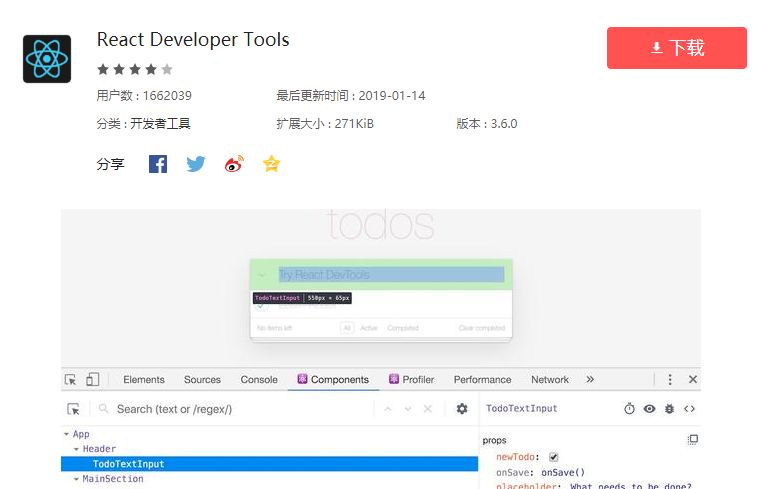Click the onSave() prop value
Image resolution: width=764 pixels, height=489 pixels.
563,472
